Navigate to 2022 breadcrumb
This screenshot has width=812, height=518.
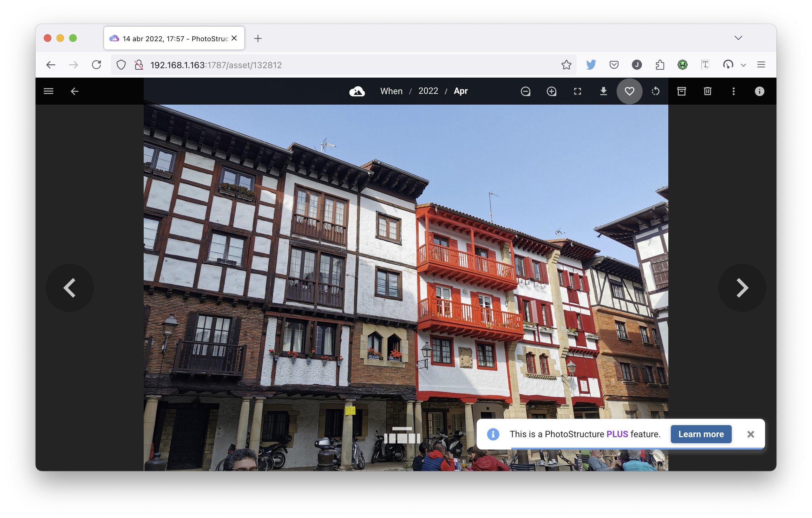point(428,91)
